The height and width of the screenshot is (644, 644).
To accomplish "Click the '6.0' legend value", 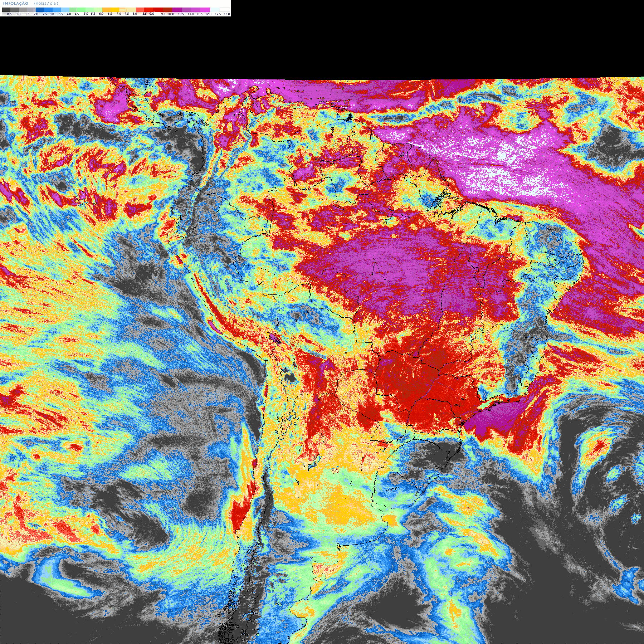I will pos(101,14).
